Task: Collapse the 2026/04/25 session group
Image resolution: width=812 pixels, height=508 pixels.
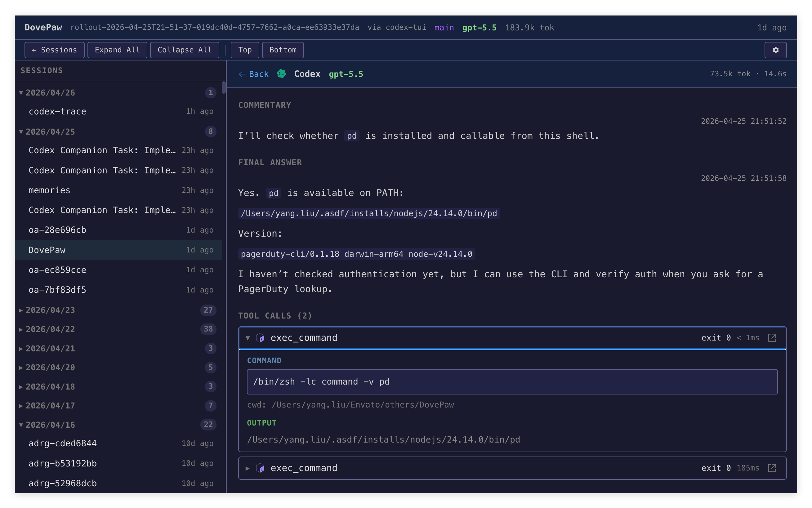Action: (x=21, y=132)
